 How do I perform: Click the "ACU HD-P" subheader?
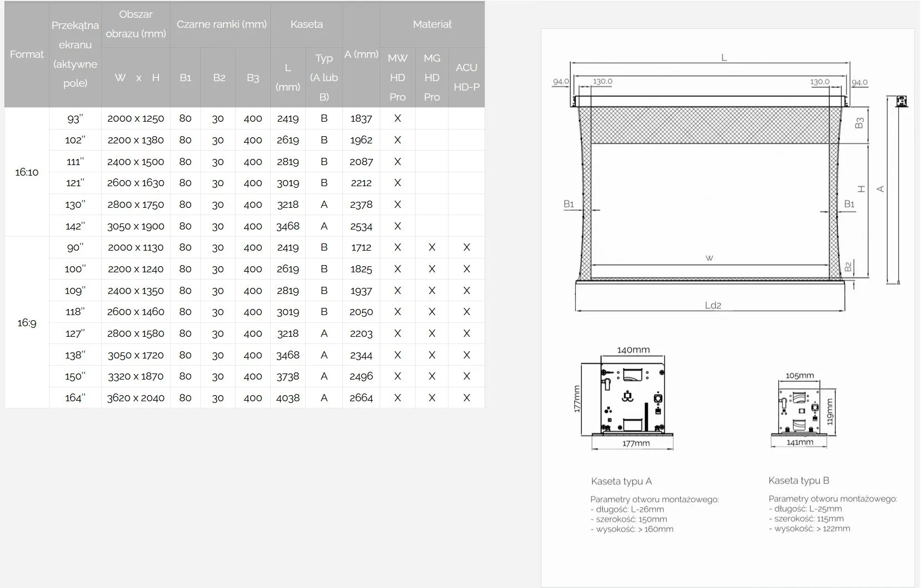466,77
